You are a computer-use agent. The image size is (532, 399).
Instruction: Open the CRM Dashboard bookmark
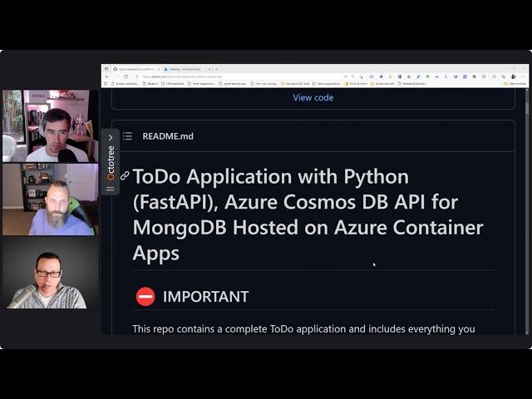click(173, 83)
